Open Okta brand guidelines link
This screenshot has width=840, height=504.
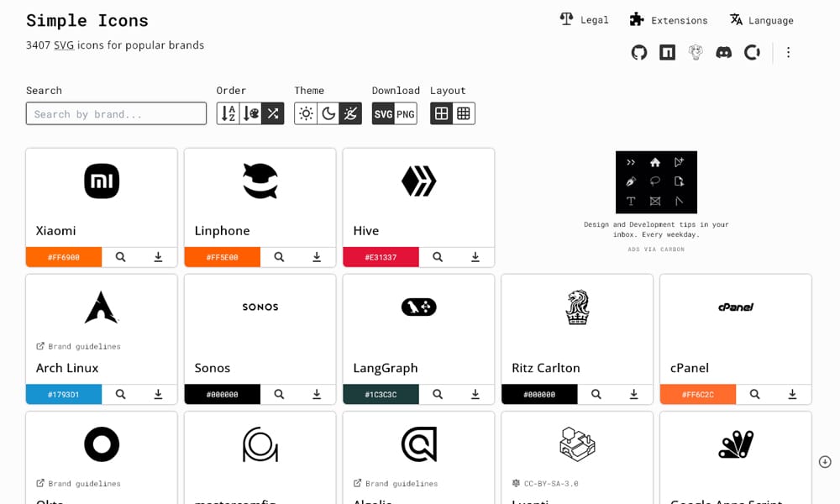78,484
